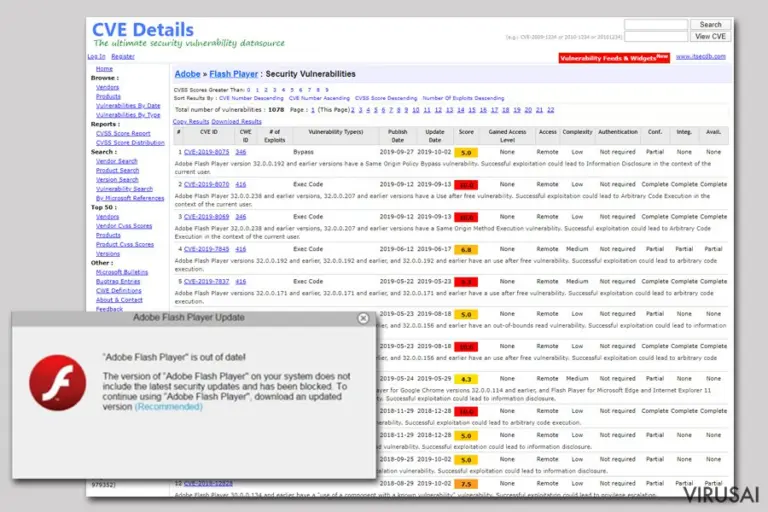The height and width of the screenshot is (512, 768).
Task: Click the Register link
Action: point(122,56)
